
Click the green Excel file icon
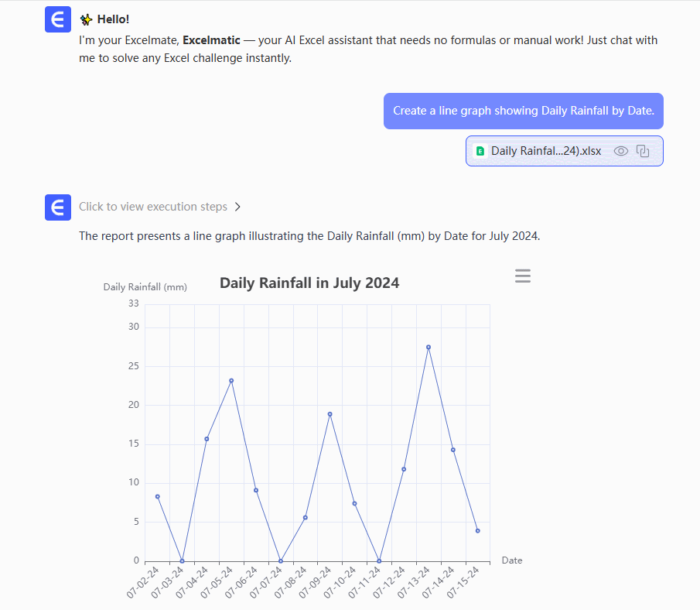(x=480, y=152)
